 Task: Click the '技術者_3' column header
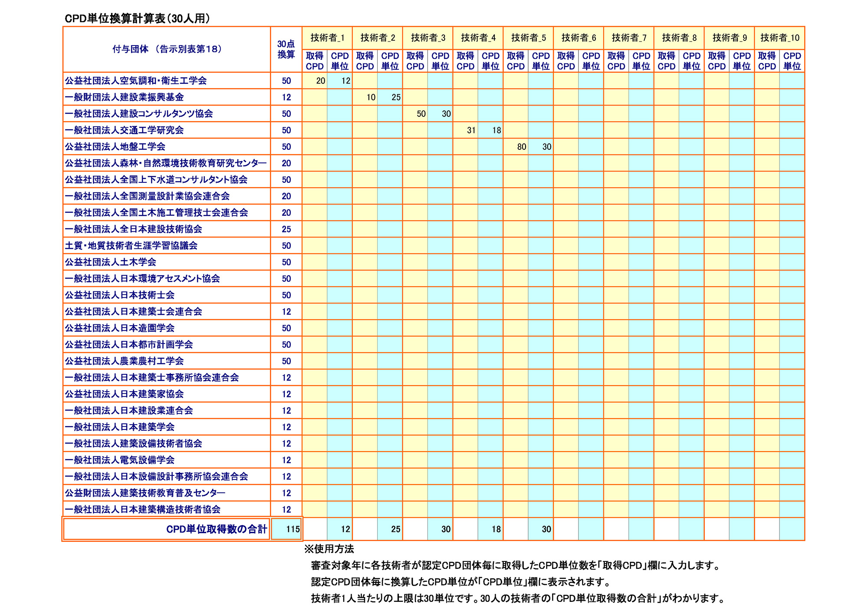[x=428, y=38]
